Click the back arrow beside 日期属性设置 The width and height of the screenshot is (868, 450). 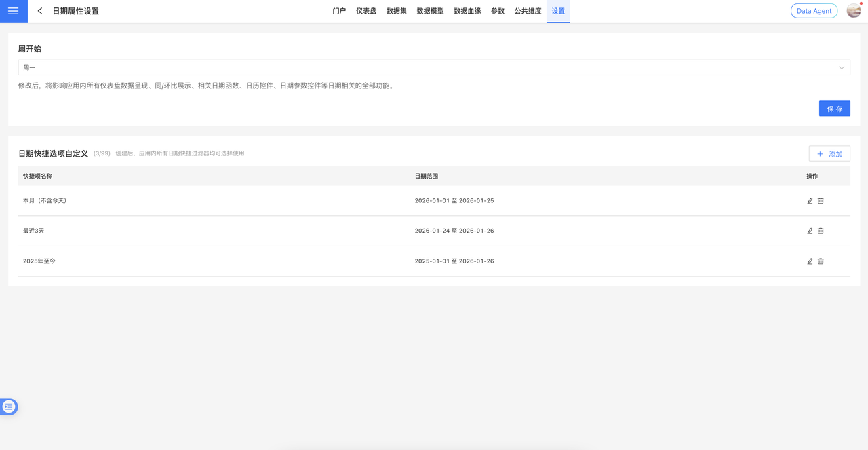pyautogui.click(x=40, y=11)
